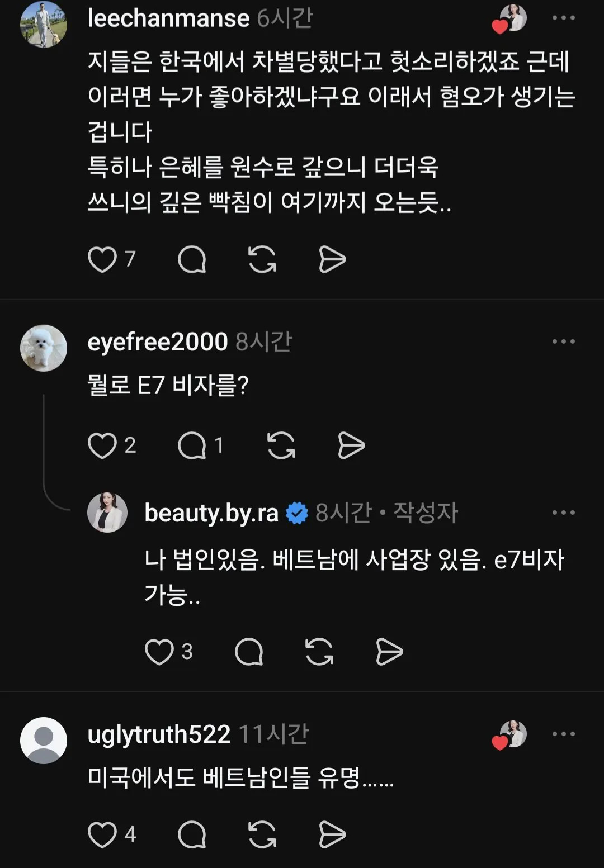Open eyefree2000's white dog avatar
Screen dimensions: 604x868
pyautogui.click(x=44, y=348)
